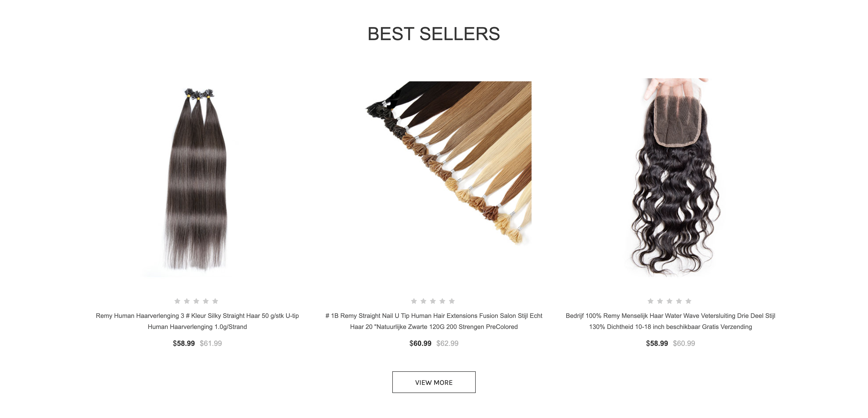Click the $60.99 price of the Nail U Tip product
Image resolution: width=868 pixels, height=418 pixels.
tap(420, 344)
